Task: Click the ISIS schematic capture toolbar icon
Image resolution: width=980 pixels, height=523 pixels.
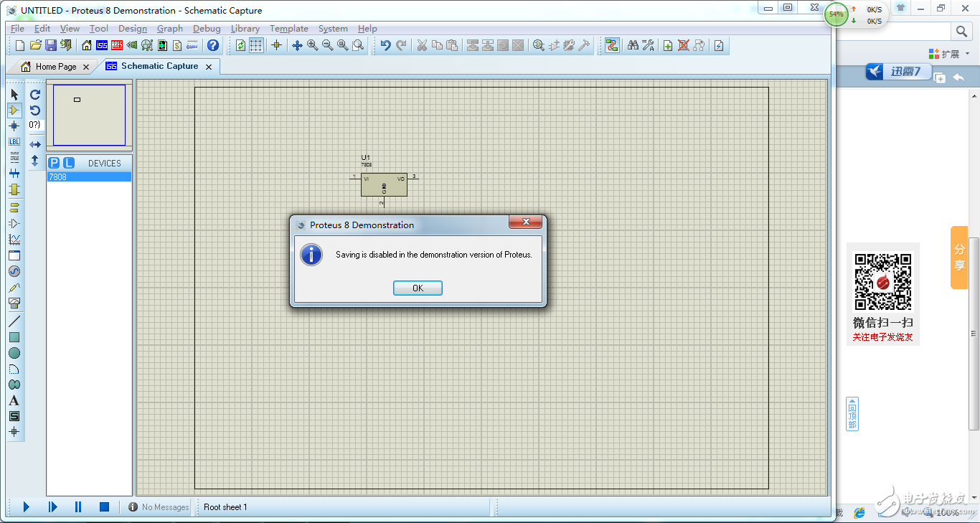Action: coord(102,45)
